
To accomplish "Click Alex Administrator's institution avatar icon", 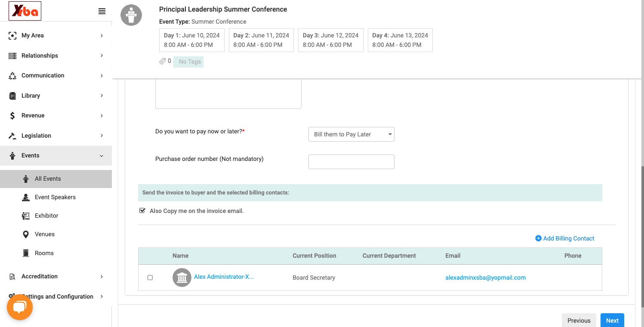I will point(182,278).
